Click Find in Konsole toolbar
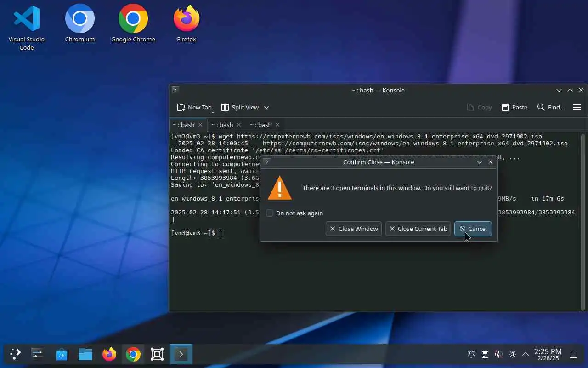The height and width of the screenshot is (368, 588). coord(551,107)
